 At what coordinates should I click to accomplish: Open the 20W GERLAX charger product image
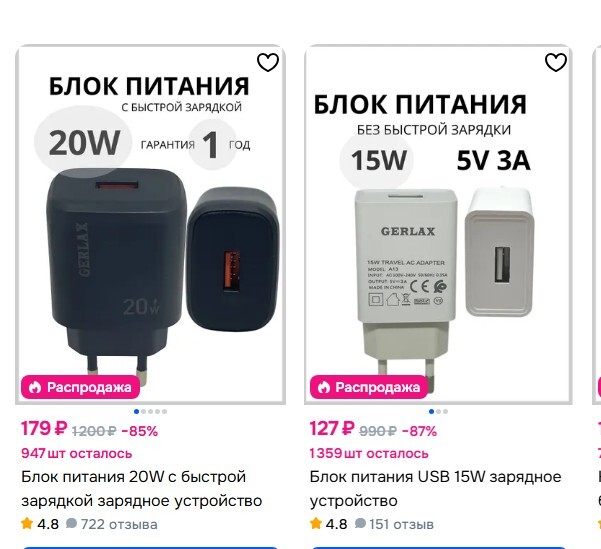point(150,225)
